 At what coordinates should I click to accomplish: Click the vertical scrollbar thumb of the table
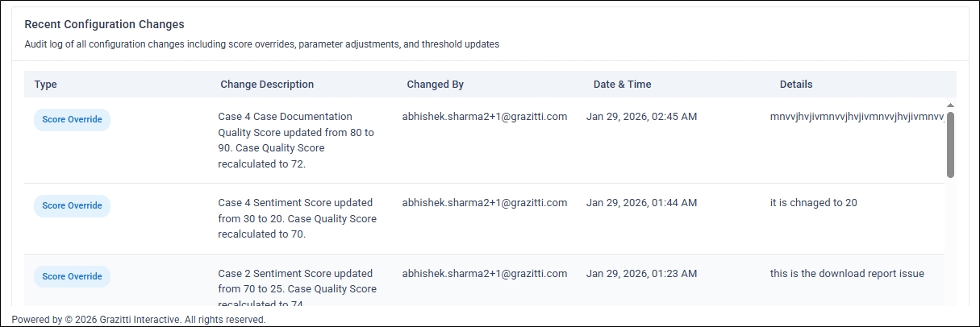pyautogui.click(x=950, y=145)
